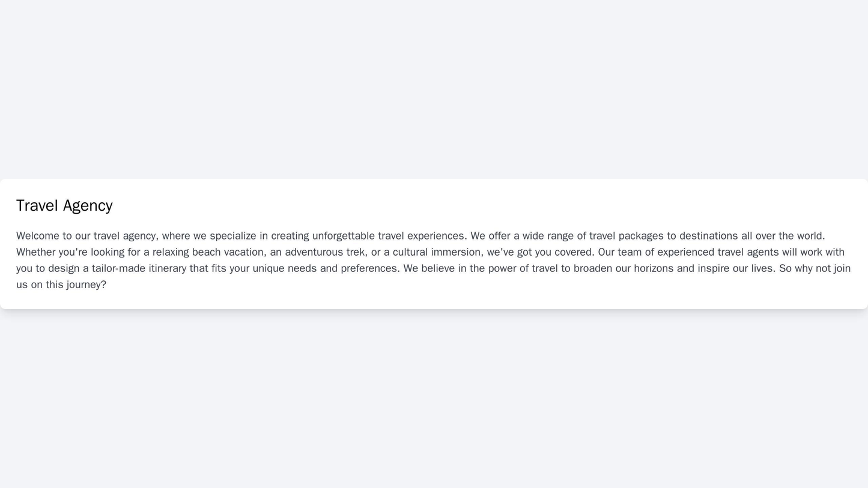The width and height of the screenshot is (868, 488).
Task: Click the text "we've got you covered"
Action: coord(540,252)
